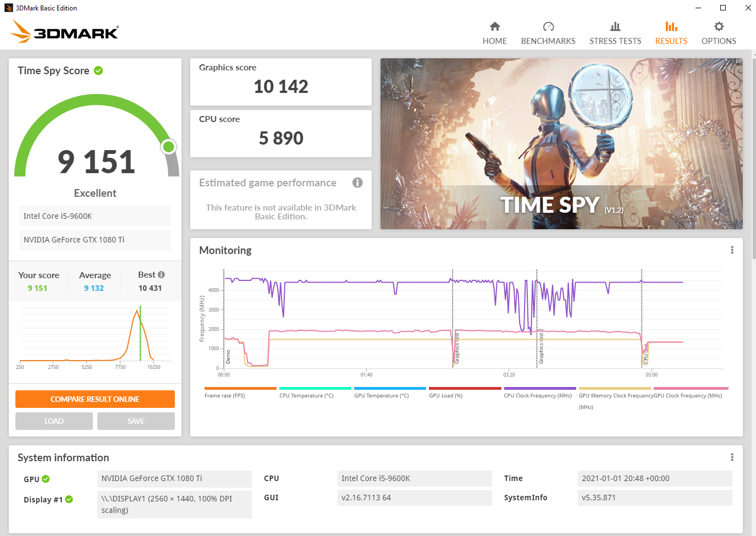This screenshot has height=536, width=756.
Task: Click the Time Spy banner image
Action: click(x=561, y=143)
